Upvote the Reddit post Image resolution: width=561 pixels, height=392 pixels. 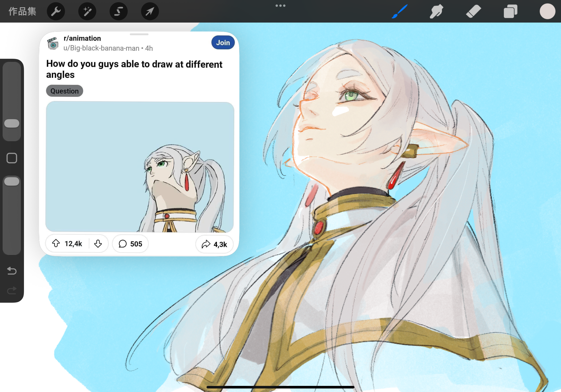click(x=56, y=243)
